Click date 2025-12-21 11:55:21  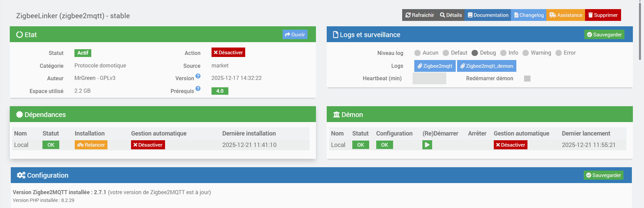[x=589, y=145]
